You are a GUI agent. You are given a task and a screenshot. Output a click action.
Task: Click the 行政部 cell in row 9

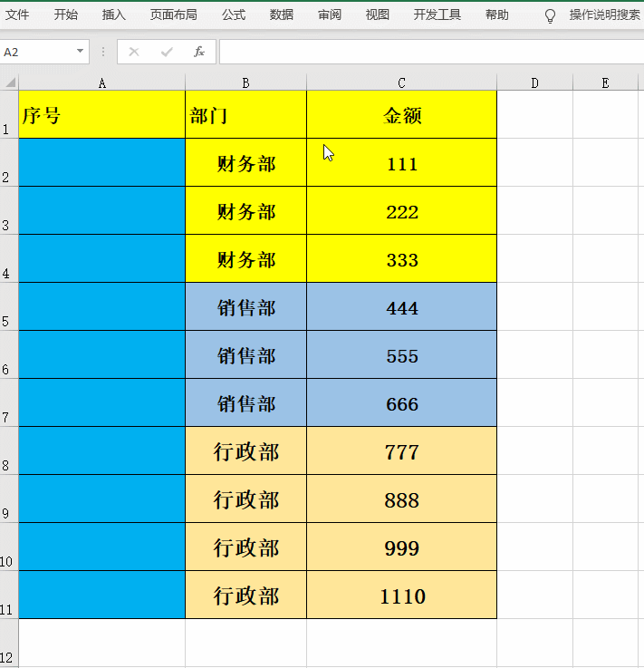246,499
